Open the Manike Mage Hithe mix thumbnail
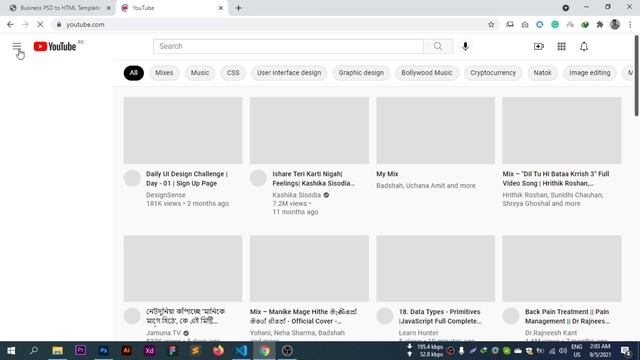This screenshot has width=640, height=360. [309, 268]
